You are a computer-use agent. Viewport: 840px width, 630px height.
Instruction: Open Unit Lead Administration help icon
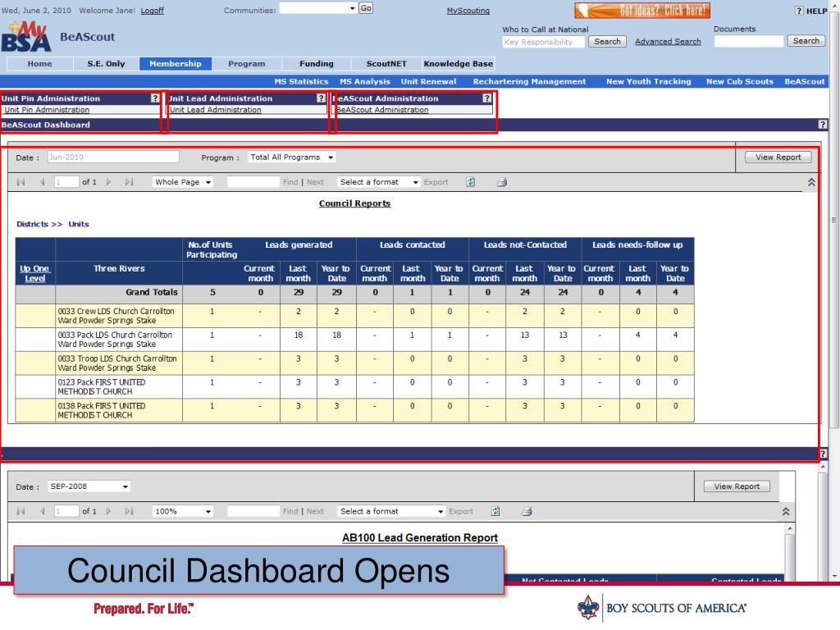click(321, 98)
